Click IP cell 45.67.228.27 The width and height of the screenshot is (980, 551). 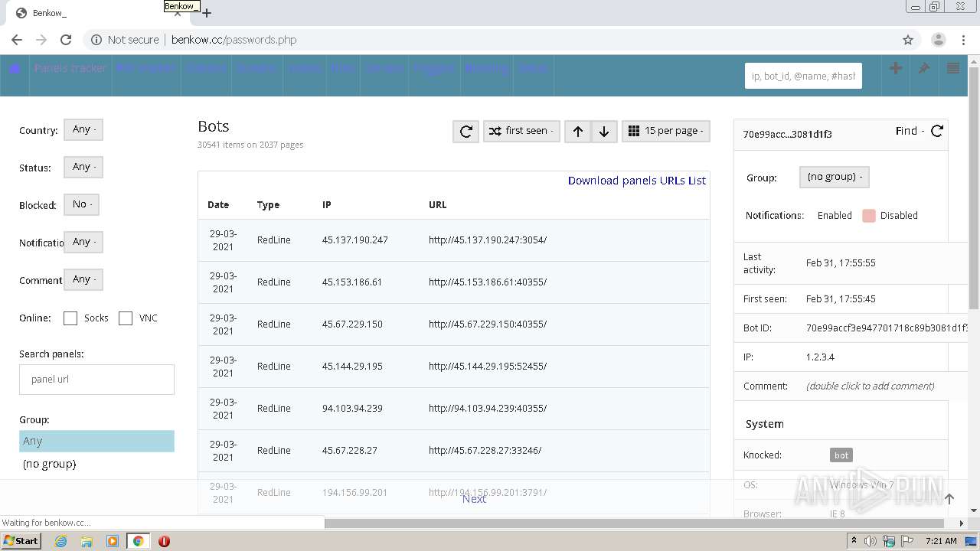(x=350, y=450)
